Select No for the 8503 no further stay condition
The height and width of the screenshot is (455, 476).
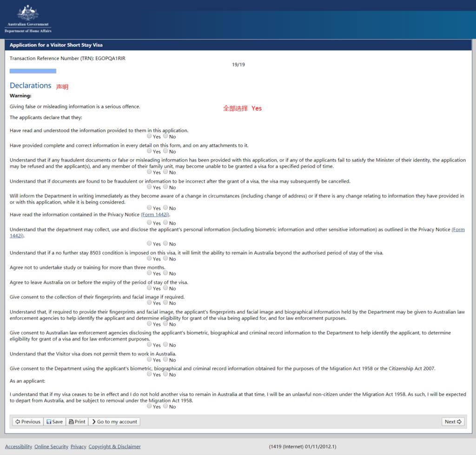click(165, 258)
